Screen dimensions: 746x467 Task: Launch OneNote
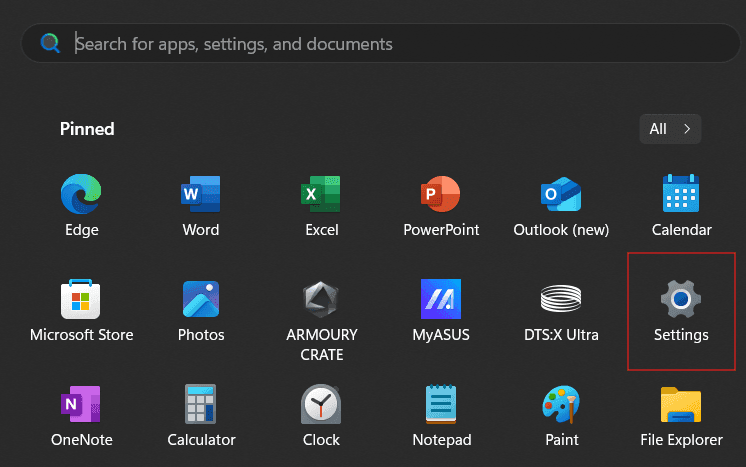[81, 415]
